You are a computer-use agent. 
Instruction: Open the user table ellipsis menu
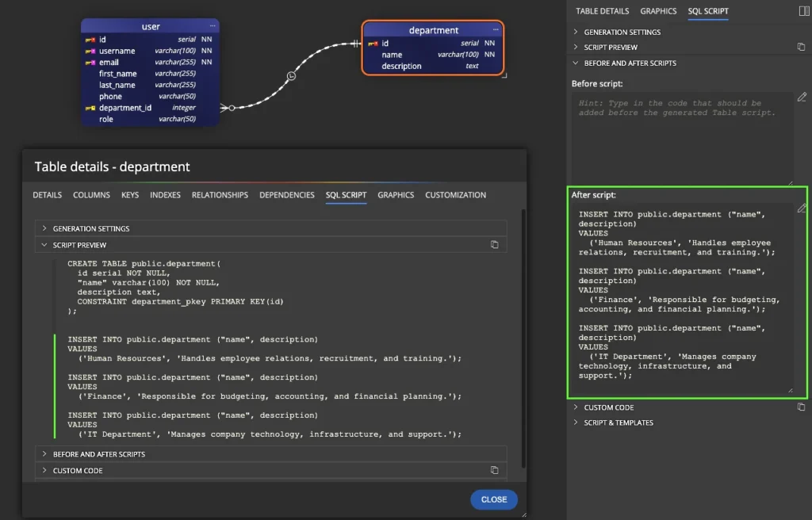click(x=212, y=27)
